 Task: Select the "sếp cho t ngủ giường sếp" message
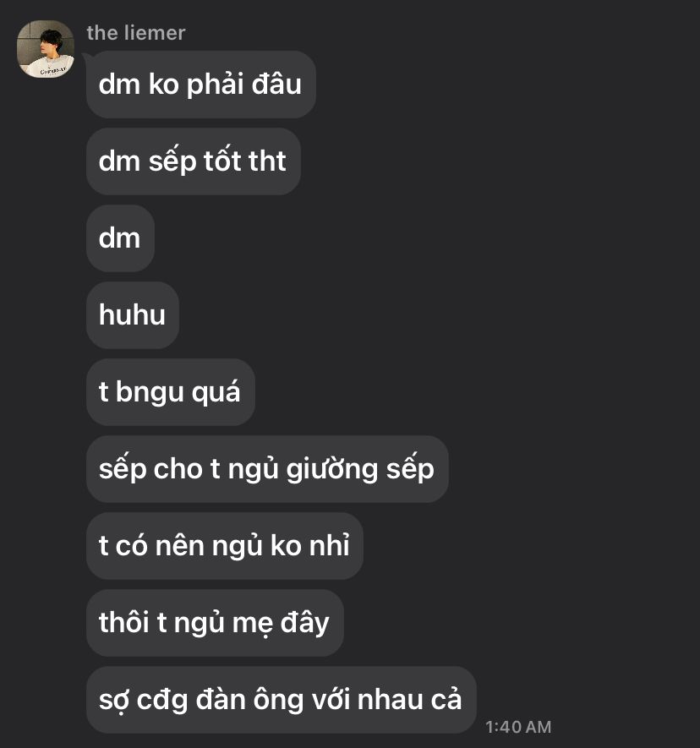[267, 469]
